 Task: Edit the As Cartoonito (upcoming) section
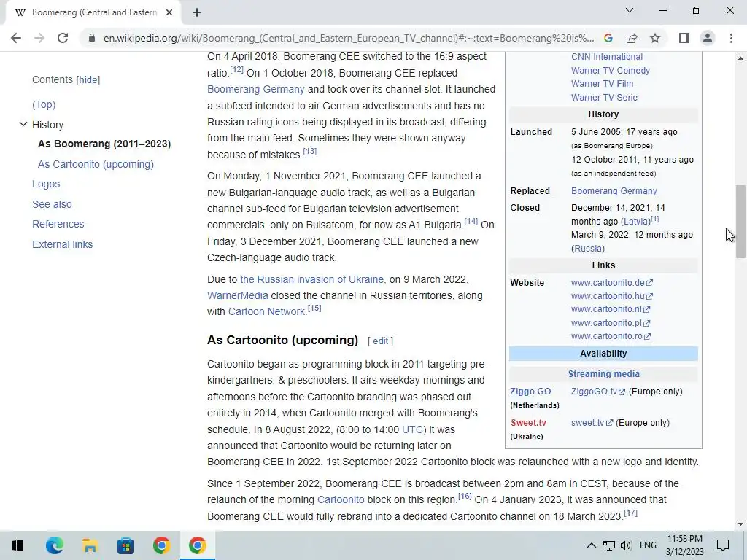[x=380, y=341]
